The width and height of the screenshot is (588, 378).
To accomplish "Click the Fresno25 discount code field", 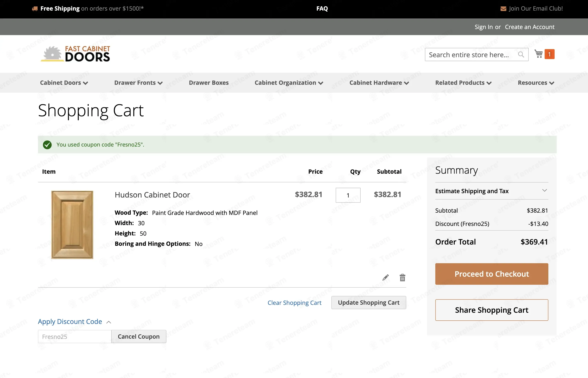I will [74, 337].
